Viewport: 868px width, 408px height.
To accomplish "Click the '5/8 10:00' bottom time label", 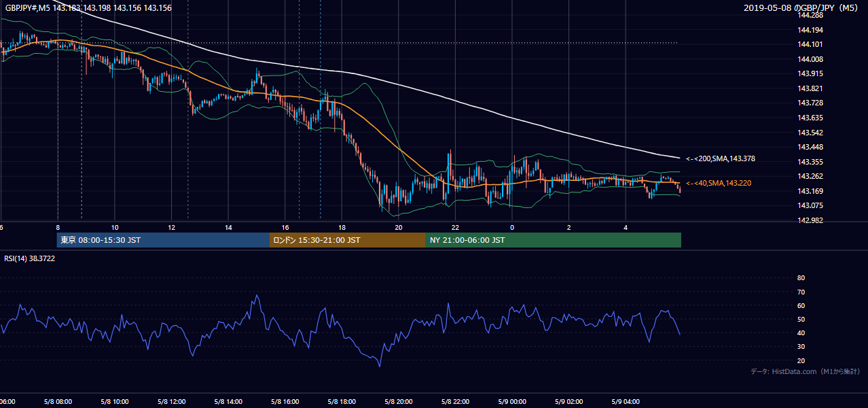I will click(115, 401).
